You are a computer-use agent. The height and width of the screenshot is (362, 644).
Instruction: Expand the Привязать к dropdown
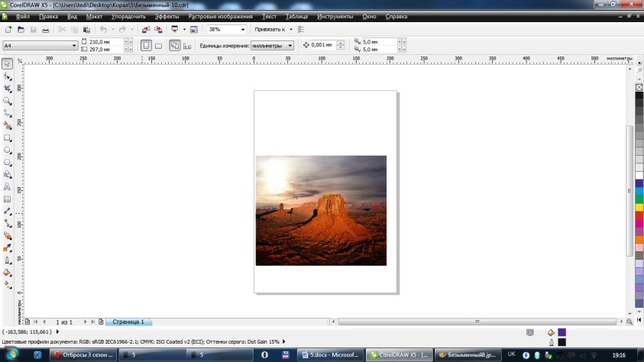click(291, 30)
